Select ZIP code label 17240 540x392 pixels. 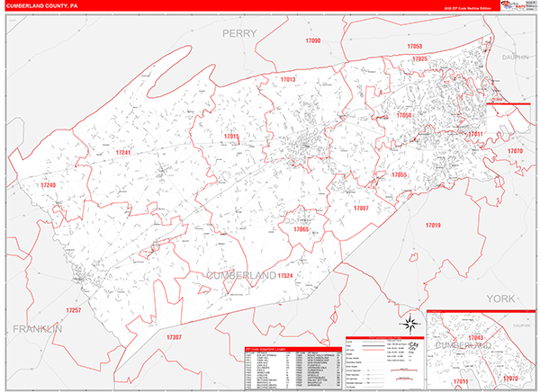click(x=49, y=185)
